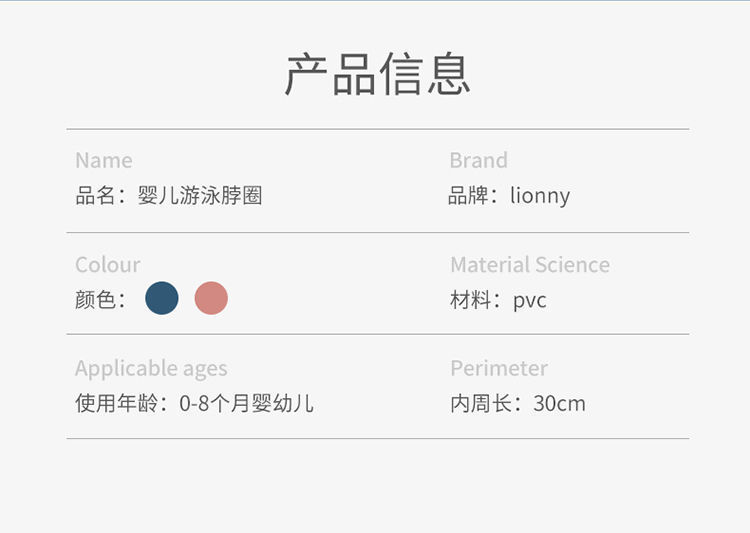Screen dimensions: 750x533
Task: Click the 颜色 label text
Action: pyautogui.click(x=95, y=299)
